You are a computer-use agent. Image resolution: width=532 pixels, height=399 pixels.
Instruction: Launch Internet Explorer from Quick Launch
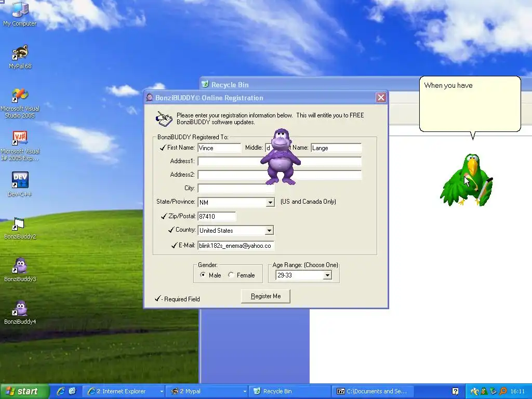(61, 391)
